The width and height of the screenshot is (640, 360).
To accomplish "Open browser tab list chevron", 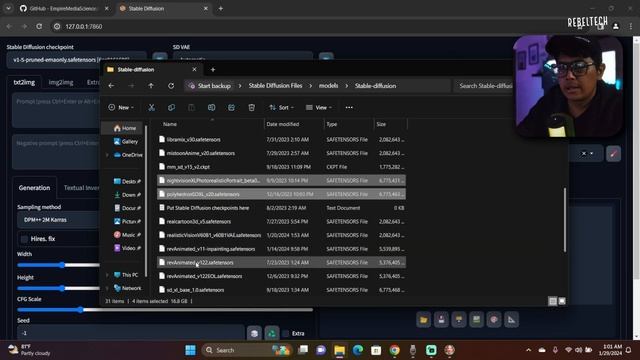I will (8, 8).
